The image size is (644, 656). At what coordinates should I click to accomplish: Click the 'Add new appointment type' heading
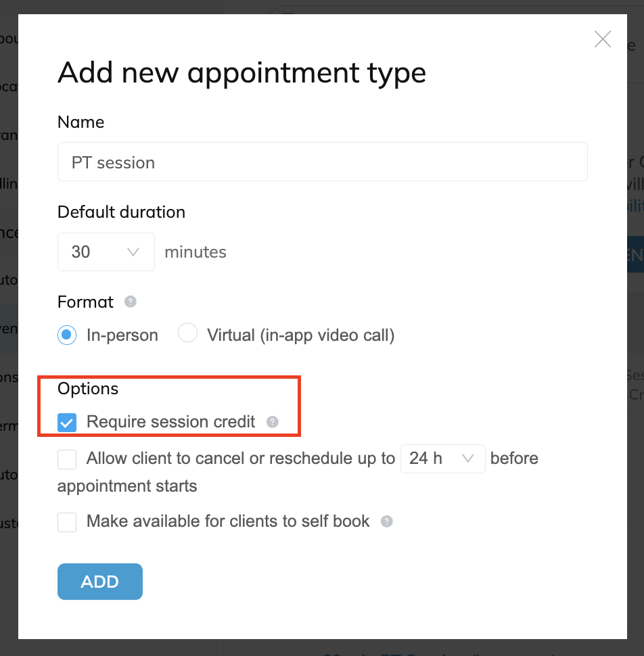pyautogui.click(x=241, y=72)
